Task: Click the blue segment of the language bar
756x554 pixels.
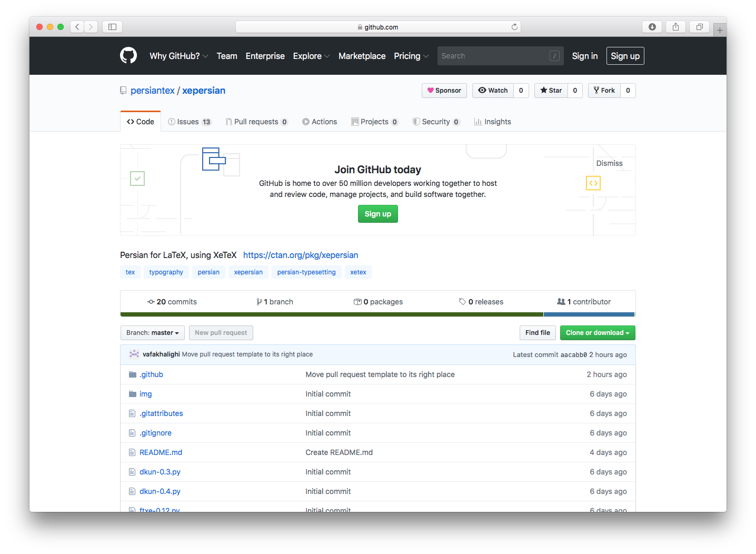Action: (589, 314)
